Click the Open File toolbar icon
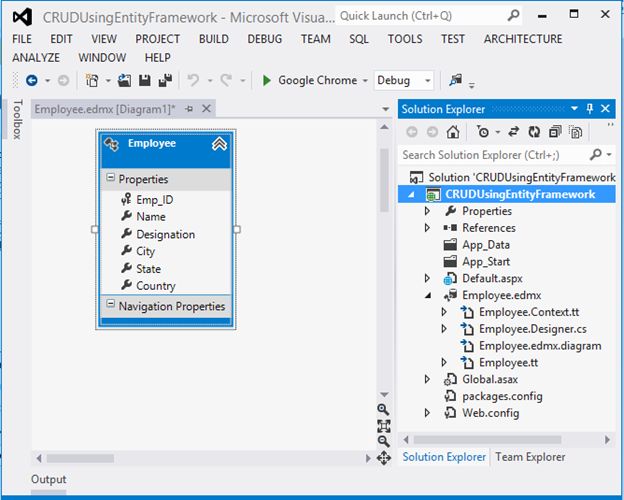Viewport: 624px width, 500px height. [125, 81]
